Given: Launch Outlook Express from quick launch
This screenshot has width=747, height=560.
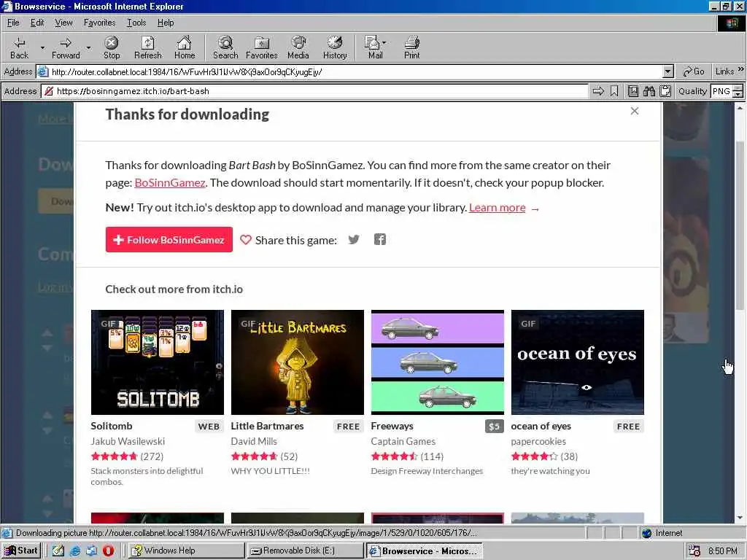Looking at the screenshot, I should pyautogui.click(x=91, y=551).
